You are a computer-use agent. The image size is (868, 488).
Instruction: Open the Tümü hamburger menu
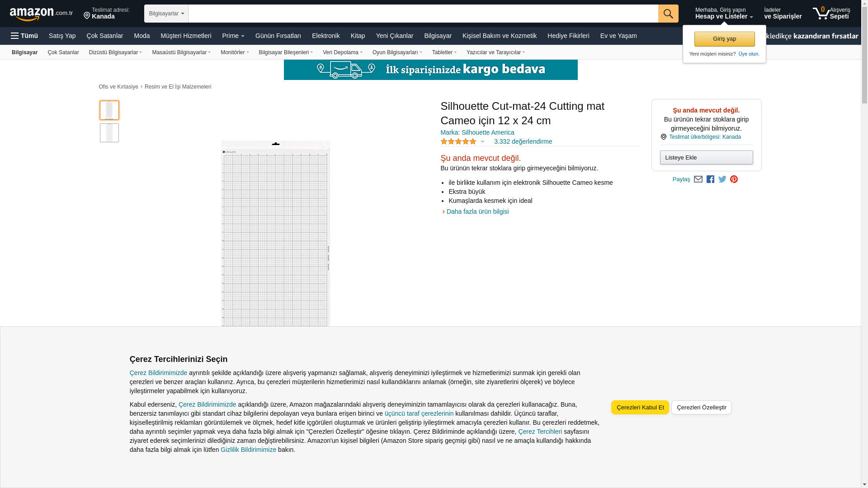(24, 36)
